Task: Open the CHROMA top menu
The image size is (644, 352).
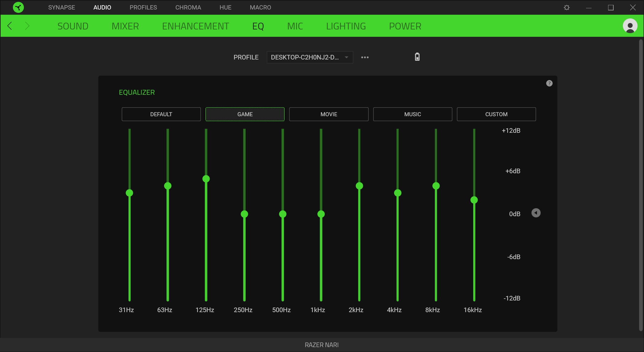Action: (188, 7)
